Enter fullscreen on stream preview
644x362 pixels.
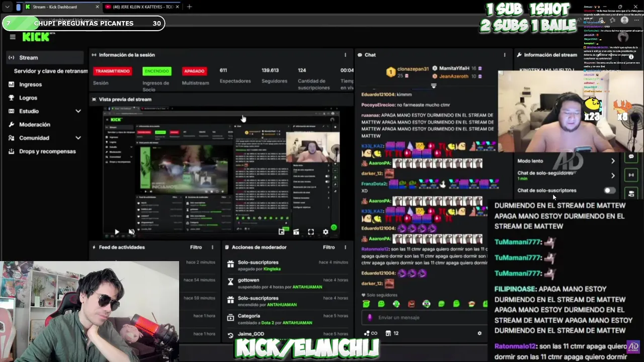[311, 232]
